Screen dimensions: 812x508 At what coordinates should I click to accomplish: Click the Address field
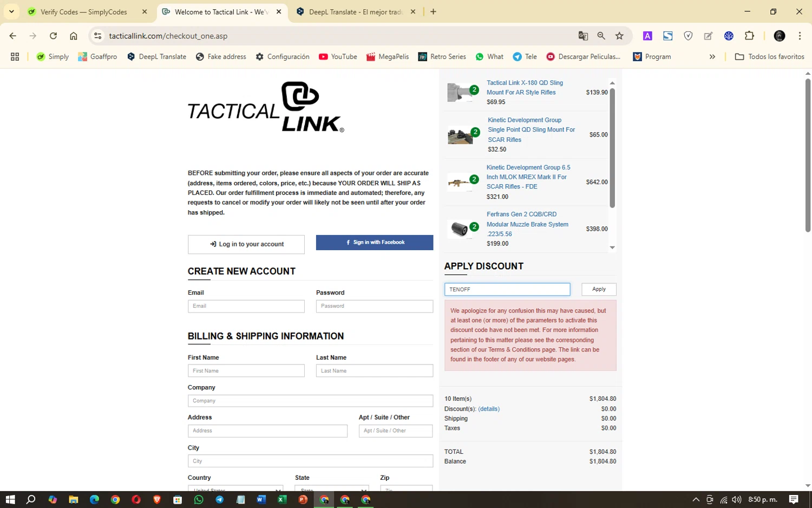pos(267,431)
